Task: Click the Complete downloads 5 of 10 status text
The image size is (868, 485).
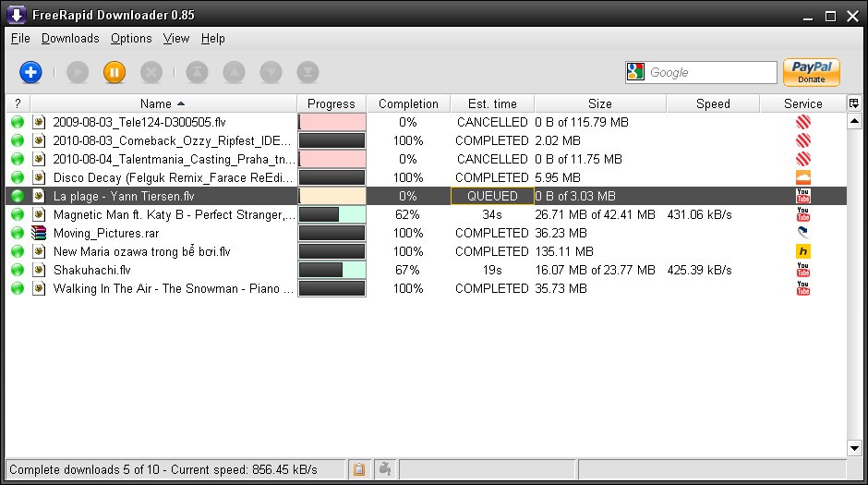Action: pyautogui.click(x=163, y=469)
